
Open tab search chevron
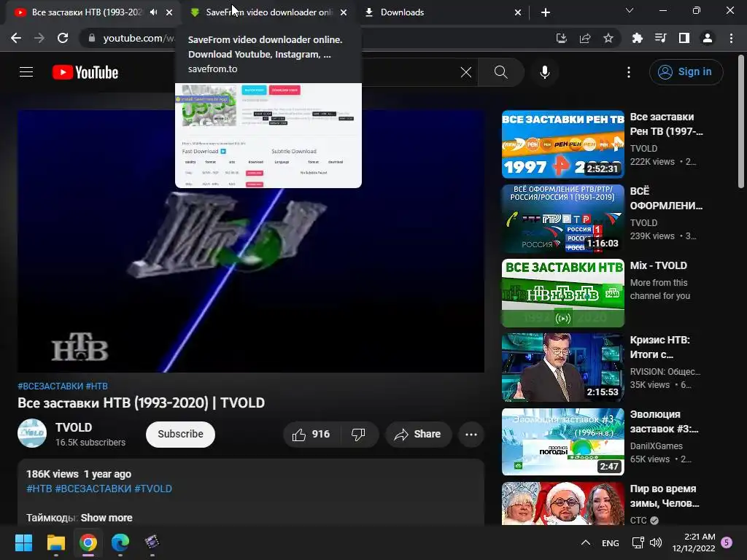coord(630,10)
